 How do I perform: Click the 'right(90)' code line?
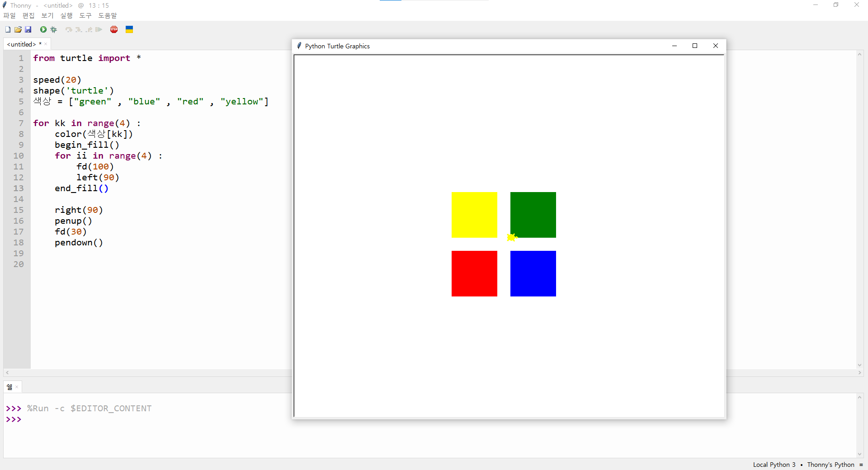[x=79, y=210]
